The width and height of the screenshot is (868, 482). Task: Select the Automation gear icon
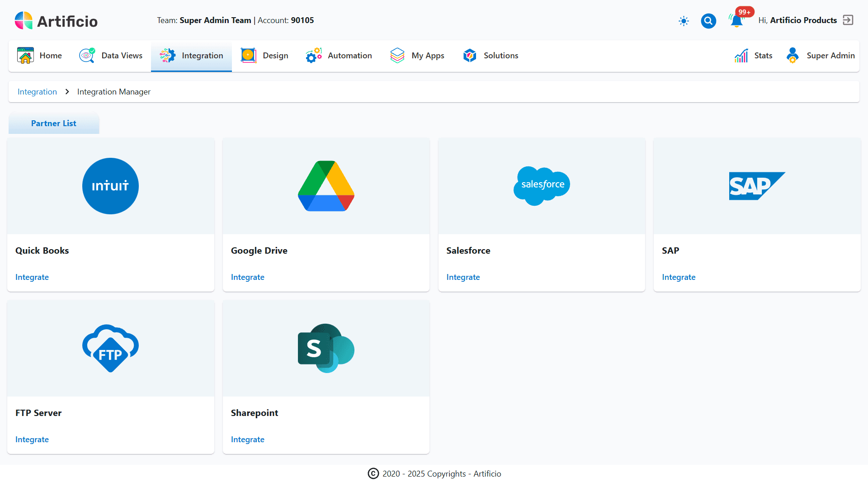pyautogui.click(x=314, y=55)
